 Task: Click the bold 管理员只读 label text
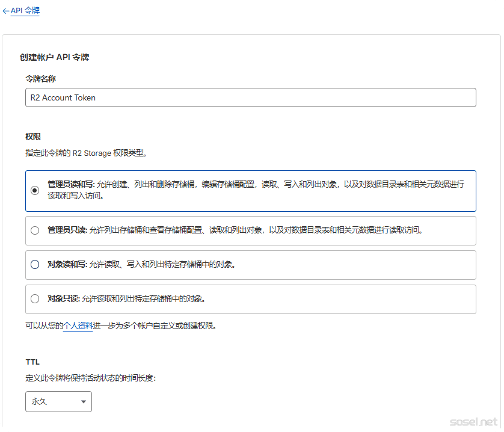(x=67, y=230)
